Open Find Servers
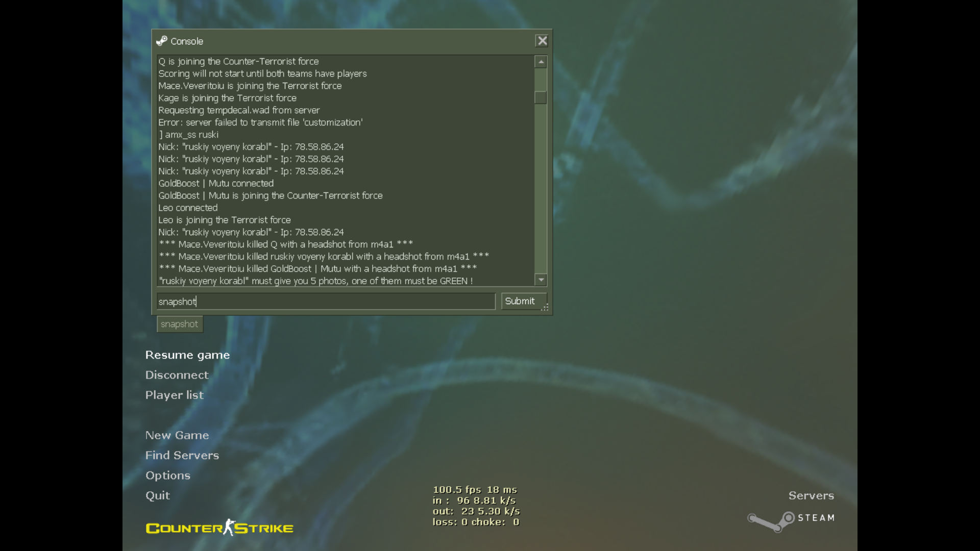The image size is (980, 551). (182, 455)
